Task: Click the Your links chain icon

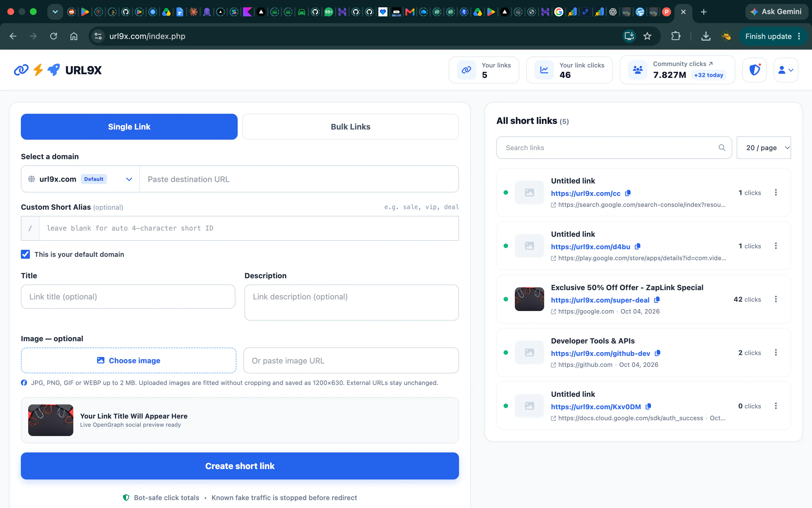Action: tap(466, 70)
